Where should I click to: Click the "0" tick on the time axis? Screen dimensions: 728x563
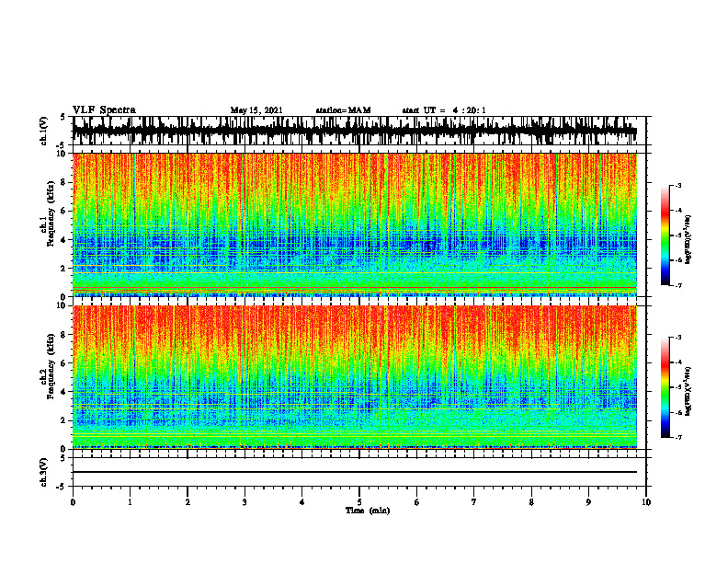(73, 502)
